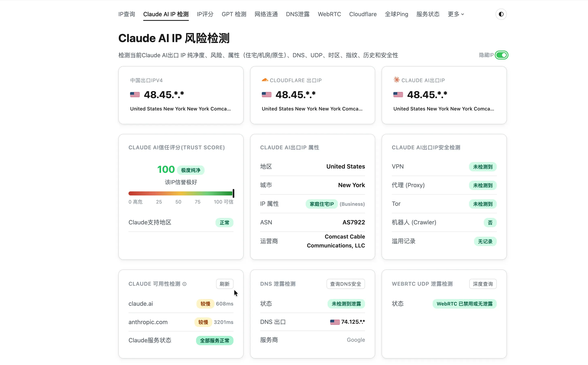
Task: Click the 深度查询 button
Action: [x=483, y=284]
